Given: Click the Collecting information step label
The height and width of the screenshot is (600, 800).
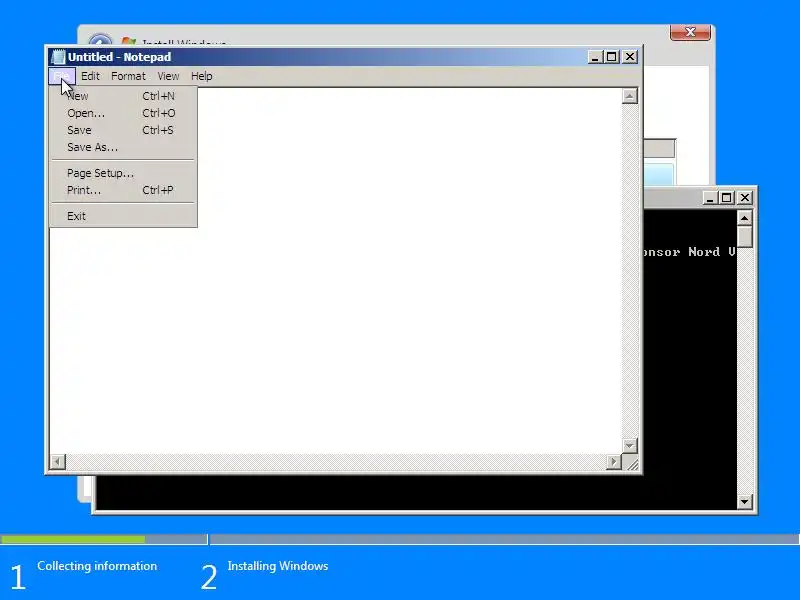Looking at the screenshot, I should [97, 566].
